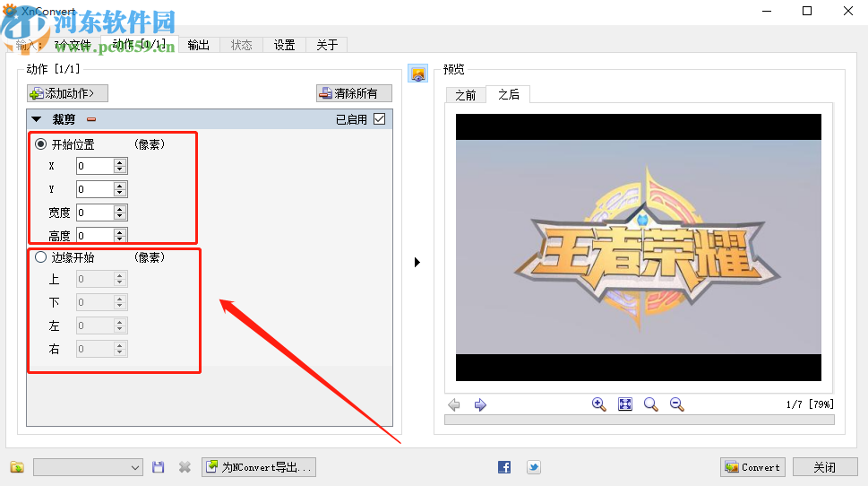Click the X value input field

point(95,166)
